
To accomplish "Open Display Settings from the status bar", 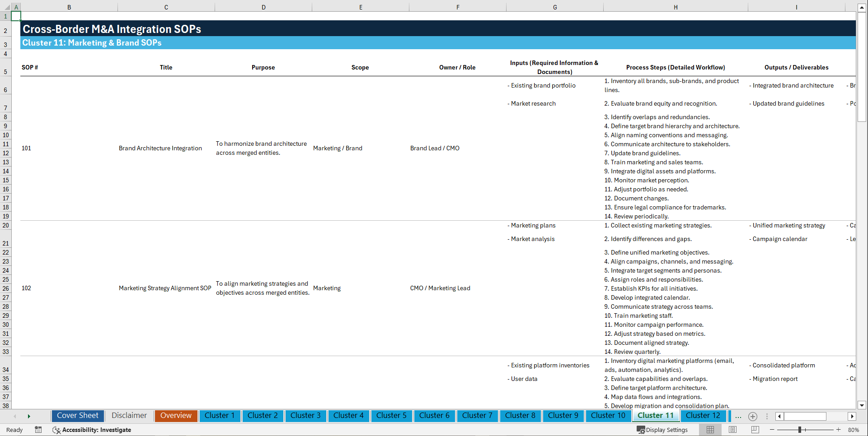I will coord(663,430).
